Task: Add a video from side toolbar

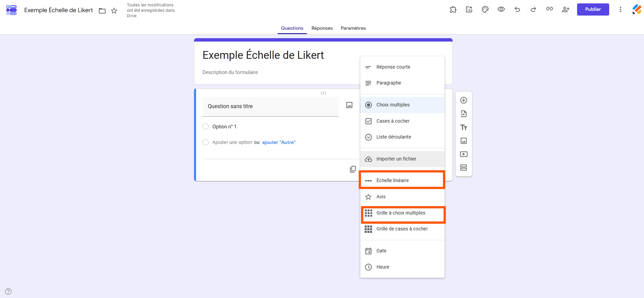Action: point(464,154)
